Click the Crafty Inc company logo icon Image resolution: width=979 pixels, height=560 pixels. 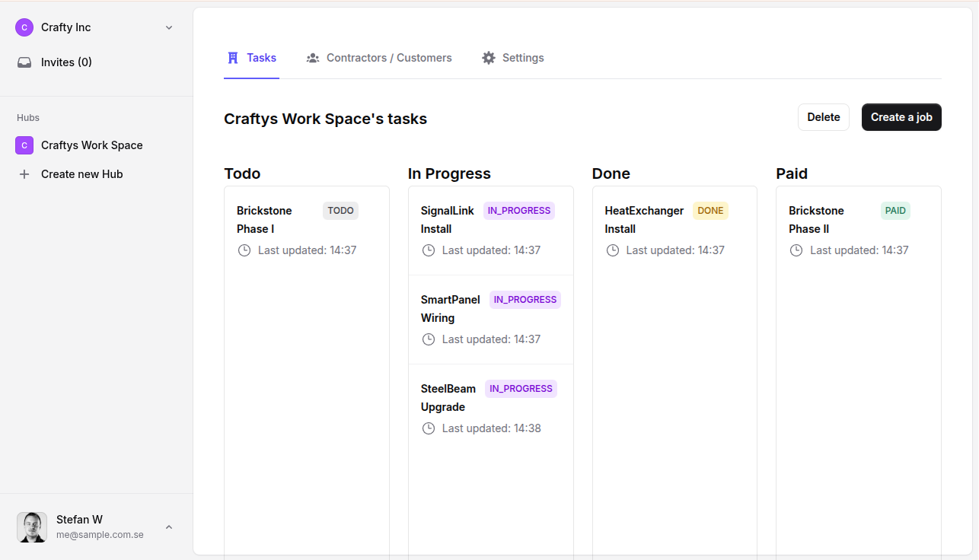pyautogui.click(x=24, y=27)
